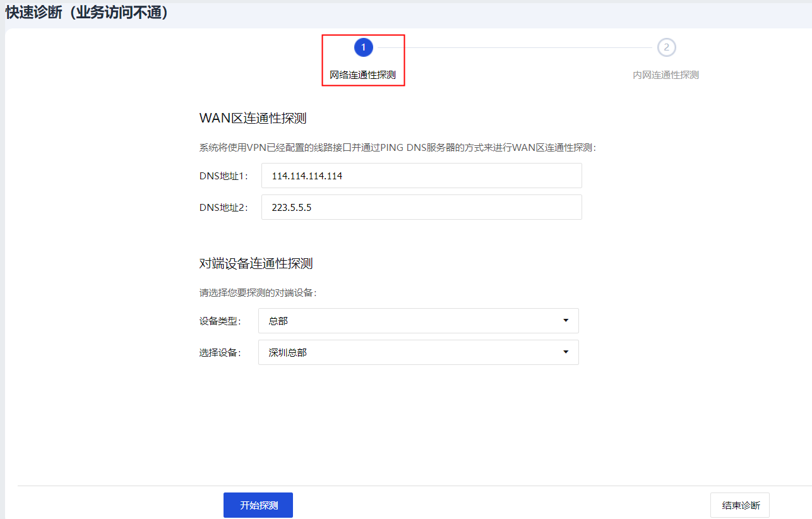Click the 设备类型 label

(220, 321)
